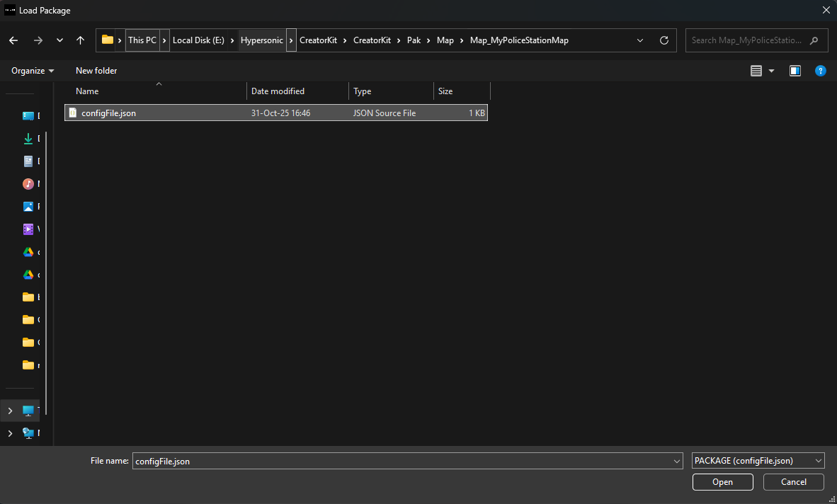Viewport: 837px width, 504px height.
Task: Click the New folder button
Action: click(96, 71)
